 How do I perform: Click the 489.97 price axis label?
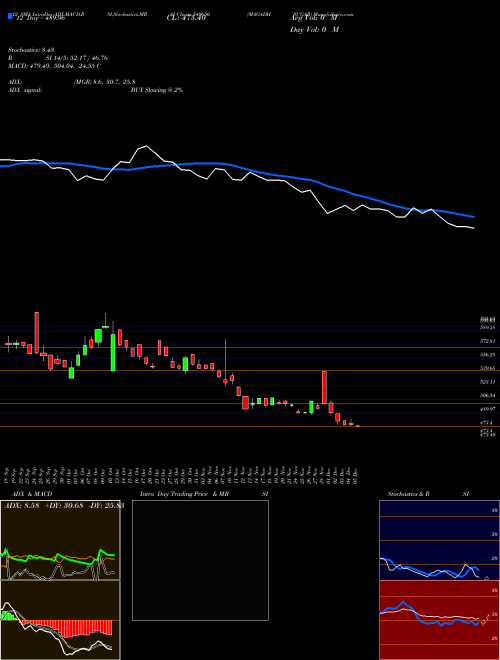[488, 409]
